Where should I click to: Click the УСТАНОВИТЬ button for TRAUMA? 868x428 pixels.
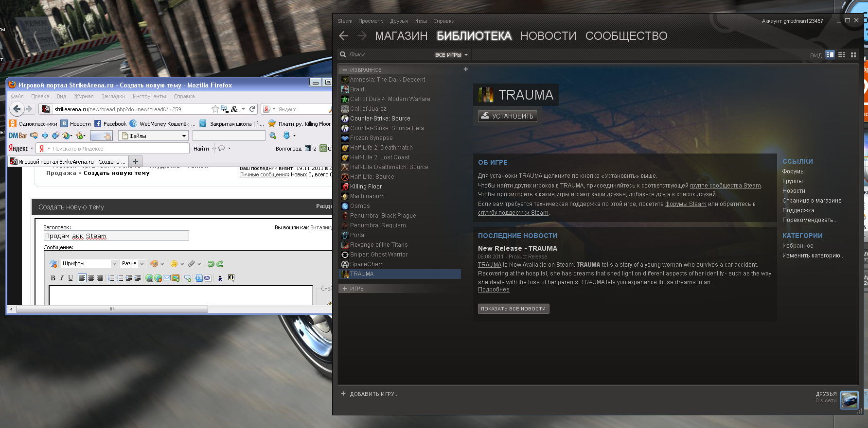tap(507, 116)
